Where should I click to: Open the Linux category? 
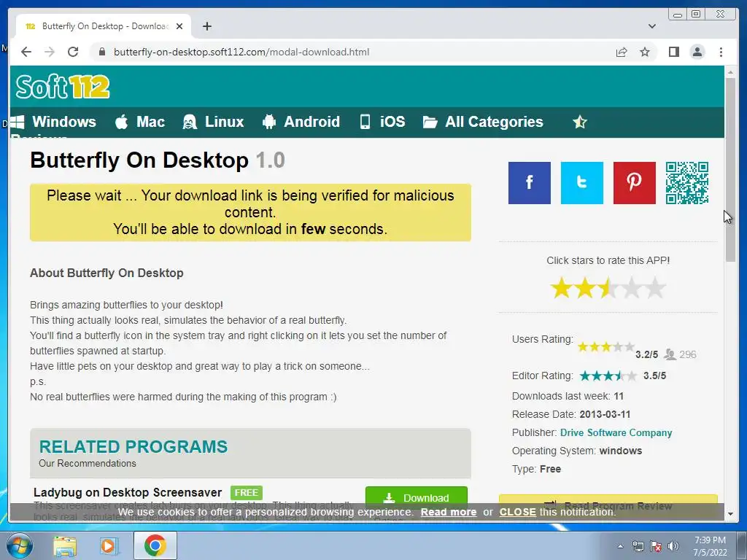tap(213, 122)
